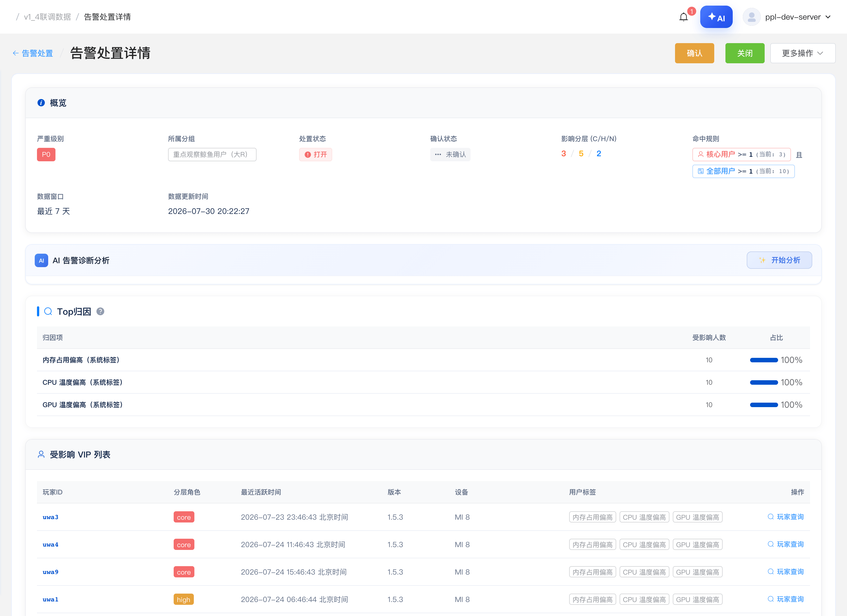This screenshot has height=616, width=847.
Task: Click the search icon in uwa1 row
Action: 771,599
